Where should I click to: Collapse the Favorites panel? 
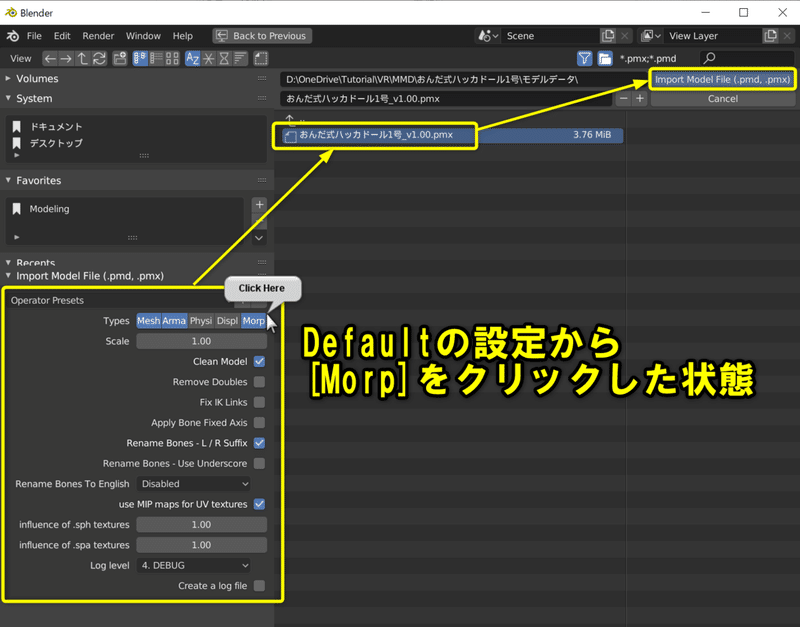[8, 180]
